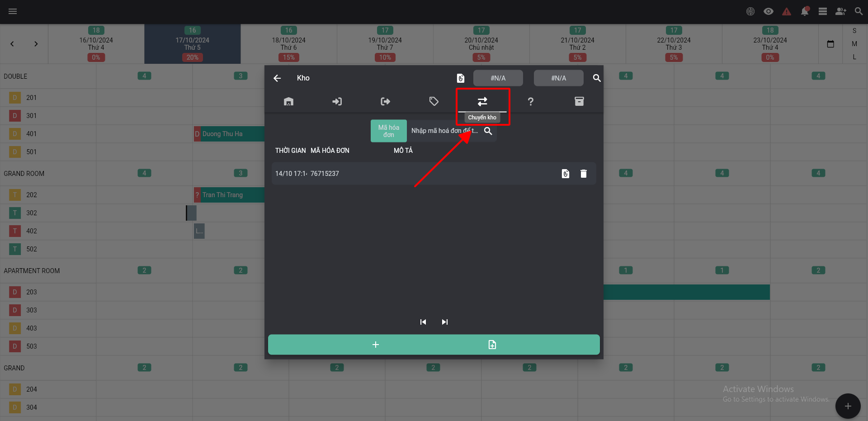Open the second #N/A dropdown
This screenshot has width=868, height=421.
(x=559, y=78)
